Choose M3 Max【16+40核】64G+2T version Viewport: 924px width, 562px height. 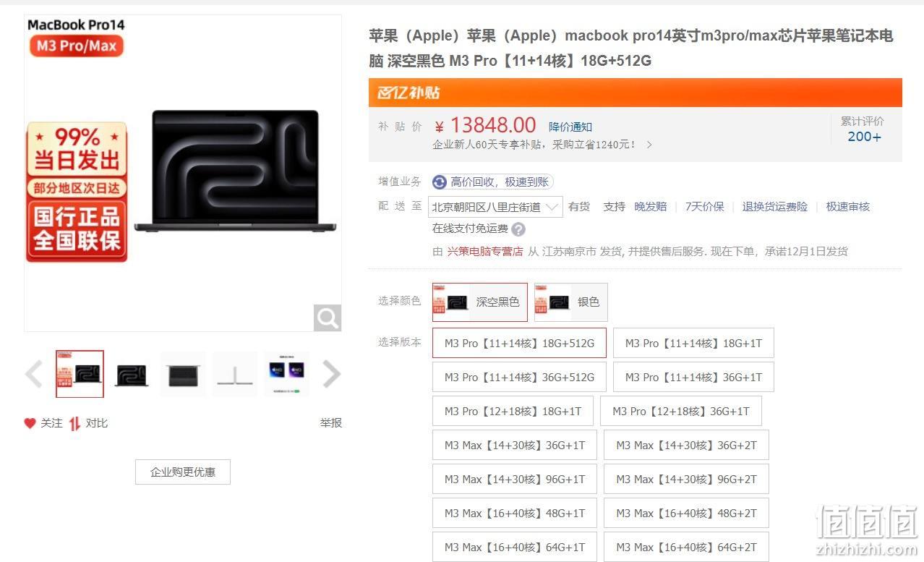click(686, 547)
